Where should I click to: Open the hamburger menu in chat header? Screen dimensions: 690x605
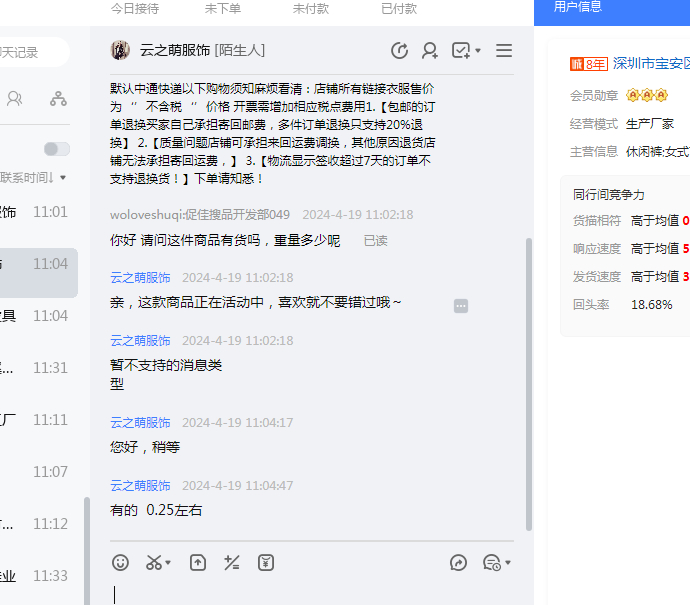504,51
